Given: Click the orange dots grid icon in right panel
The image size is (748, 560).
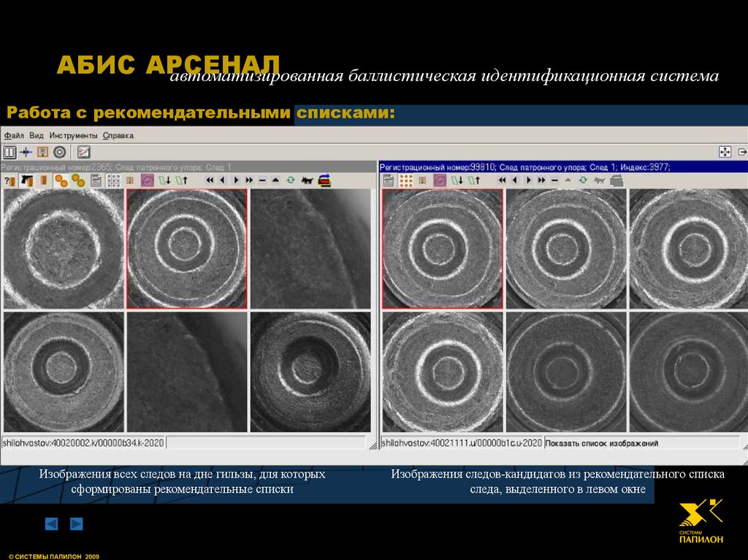Looking at the screenshot, I should [x=406, y=180].
